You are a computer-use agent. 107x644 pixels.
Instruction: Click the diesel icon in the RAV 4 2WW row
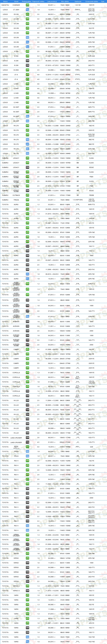pyautogui.click(x=27, y=498)
